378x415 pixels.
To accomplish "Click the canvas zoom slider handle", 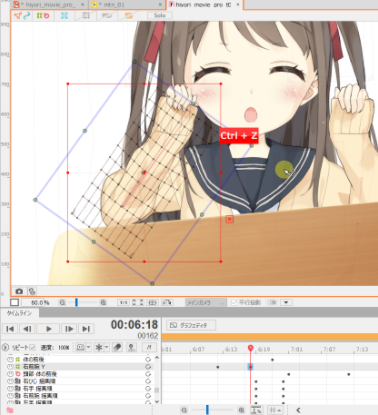I will (x=76, y=302).
